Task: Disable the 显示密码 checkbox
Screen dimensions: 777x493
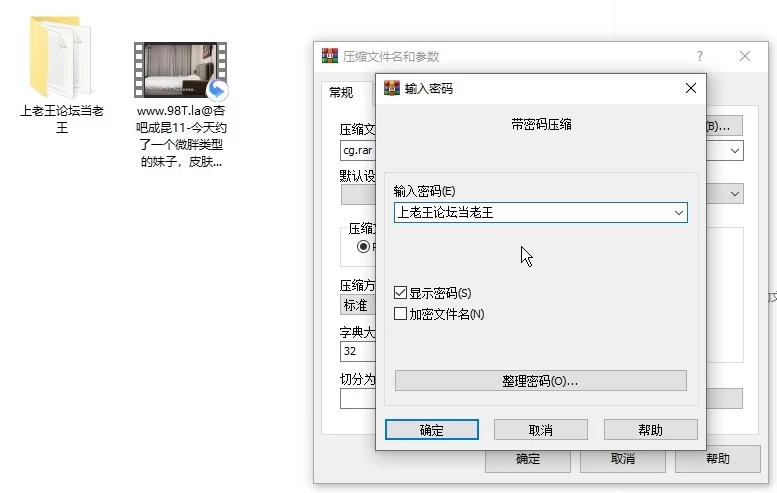Action: (x=401, y=293)
